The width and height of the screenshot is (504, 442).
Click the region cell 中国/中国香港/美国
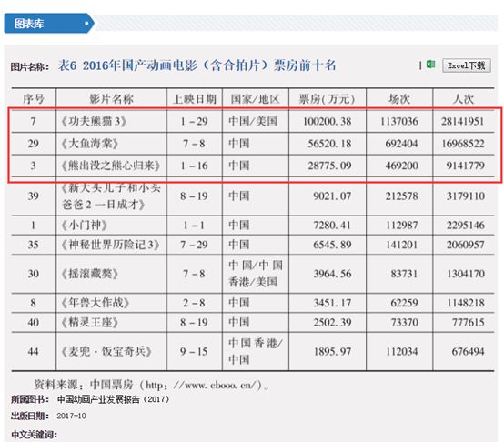click(256, 274)
